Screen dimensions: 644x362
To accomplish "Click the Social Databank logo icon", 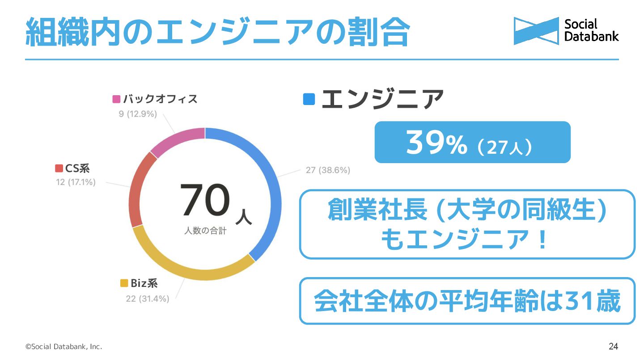I will point(536,31).
